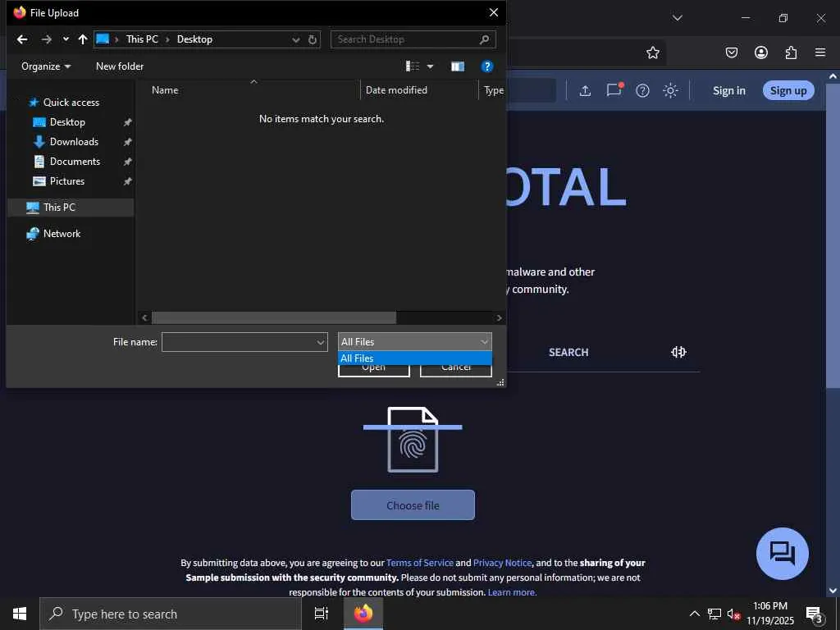Open Downloads folder in sidebar
Viewport: 840px width, 630px height.
click(74, 142)
